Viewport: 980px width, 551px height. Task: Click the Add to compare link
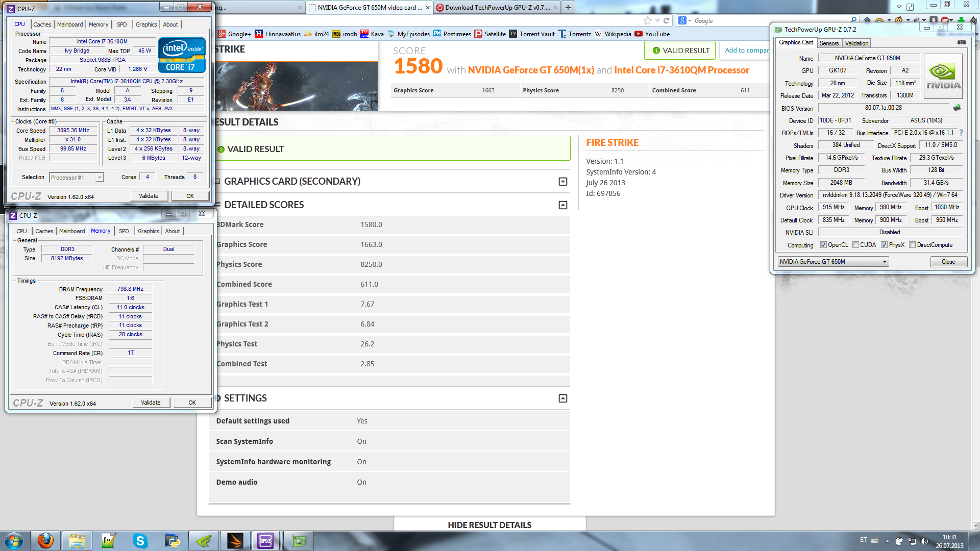pyautogui.click(x=747, y=50)
